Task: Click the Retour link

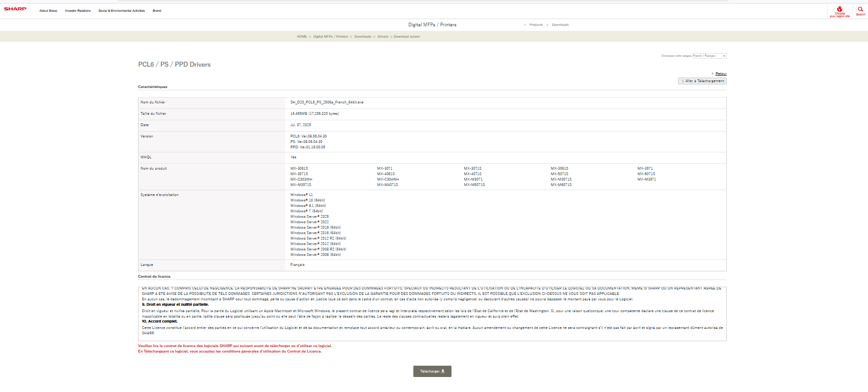Action: point(721,73)
